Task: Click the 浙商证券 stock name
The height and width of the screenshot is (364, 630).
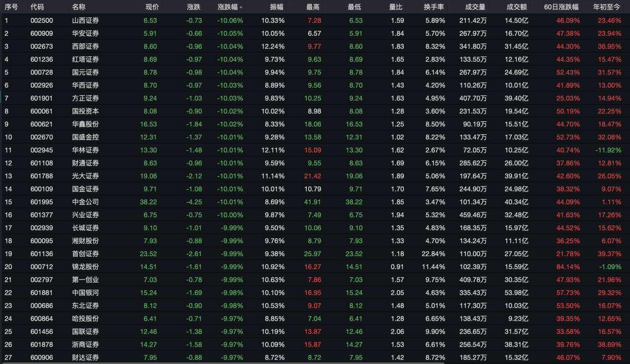Action: pos(86,344)
